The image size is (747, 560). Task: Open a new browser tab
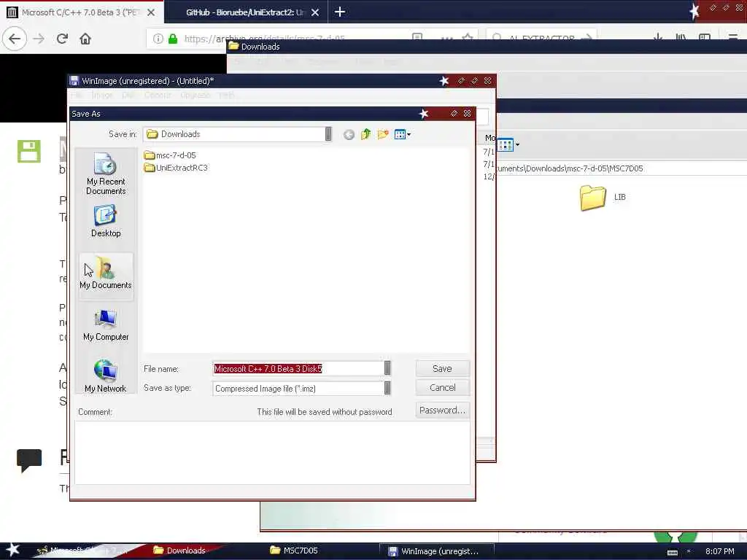tap(340, 12)
